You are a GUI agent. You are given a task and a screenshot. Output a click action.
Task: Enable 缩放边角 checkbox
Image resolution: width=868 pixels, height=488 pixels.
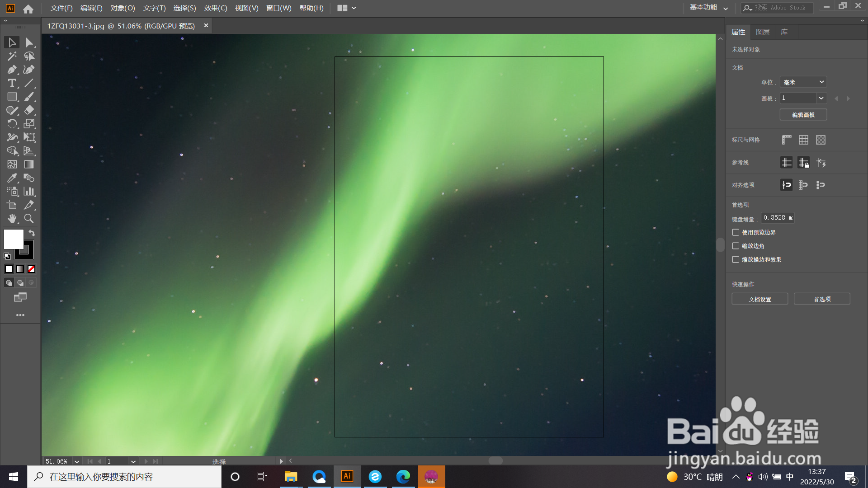point(736,246)
